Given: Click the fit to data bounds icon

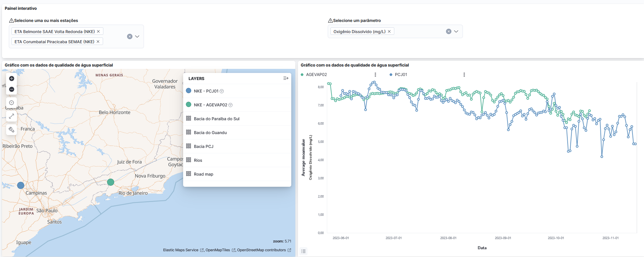Looking at the screenshot, I should [x=11, y=103].
